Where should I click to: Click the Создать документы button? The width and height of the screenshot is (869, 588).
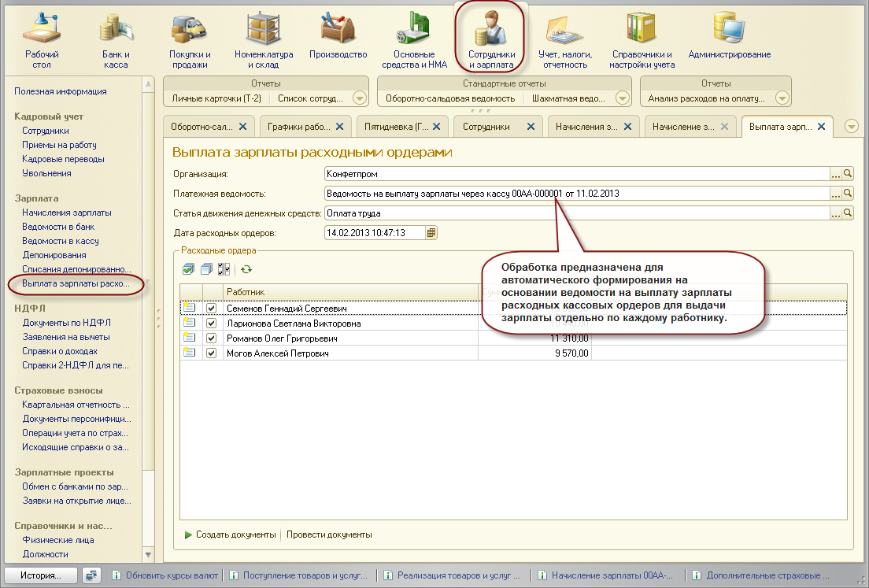(x=230, y=535)
